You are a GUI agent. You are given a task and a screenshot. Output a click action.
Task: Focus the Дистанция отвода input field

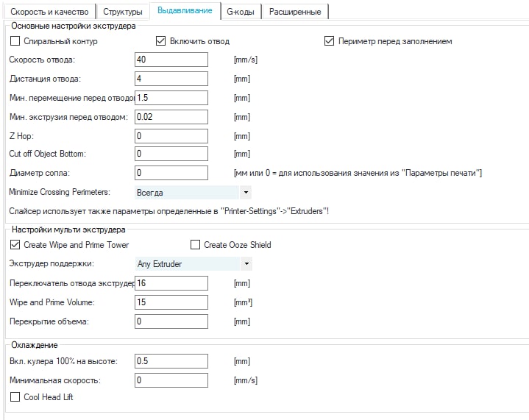(x=171, y=79)
